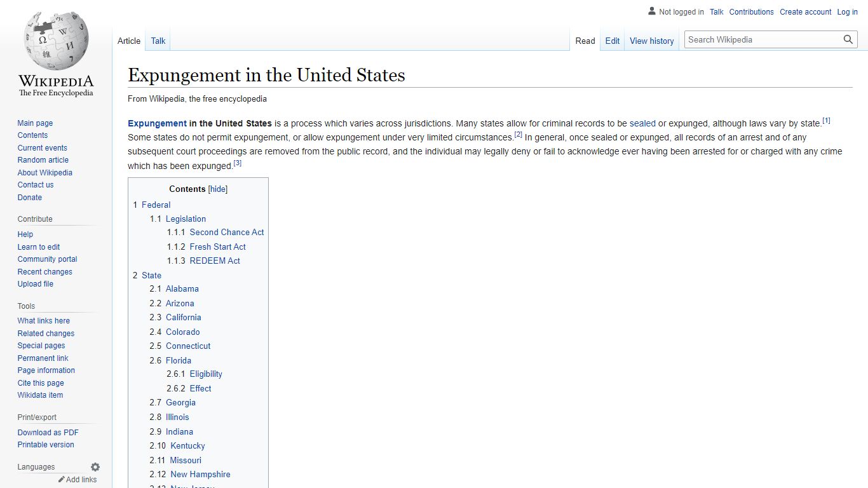Click the search magnifying glass icon
Screen dimensions: 868x488
[x=848, y=39]
